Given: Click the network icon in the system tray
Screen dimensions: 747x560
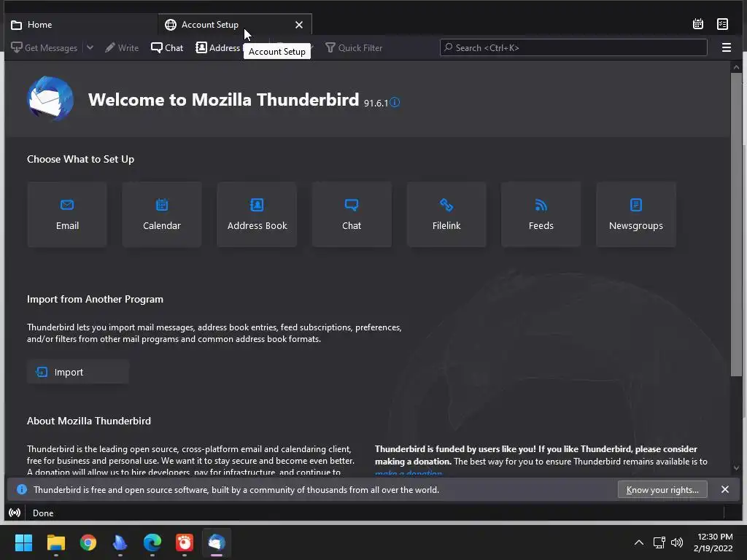Looking at the screenshot, I should tap(659, 542).
